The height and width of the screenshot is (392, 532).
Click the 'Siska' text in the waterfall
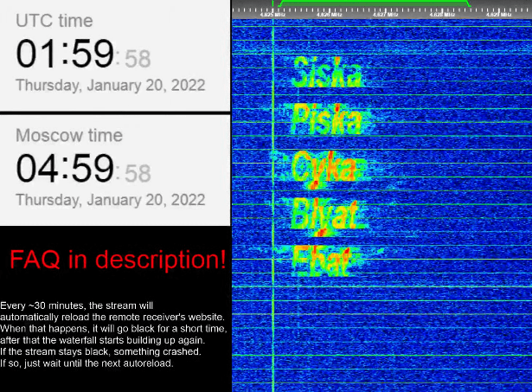327,72
